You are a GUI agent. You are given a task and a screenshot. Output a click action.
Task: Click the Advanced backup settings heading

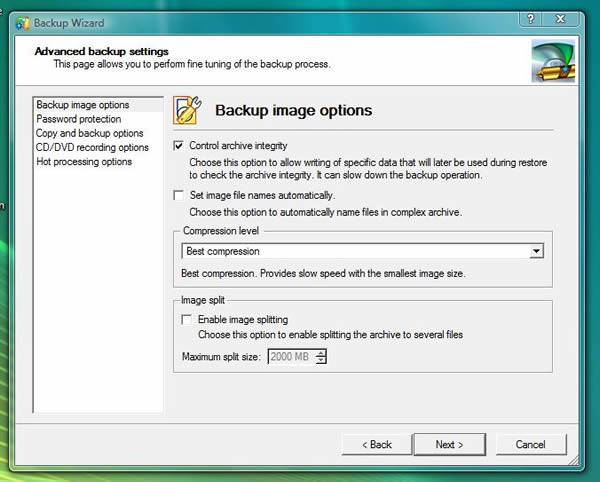click(101, 51)
